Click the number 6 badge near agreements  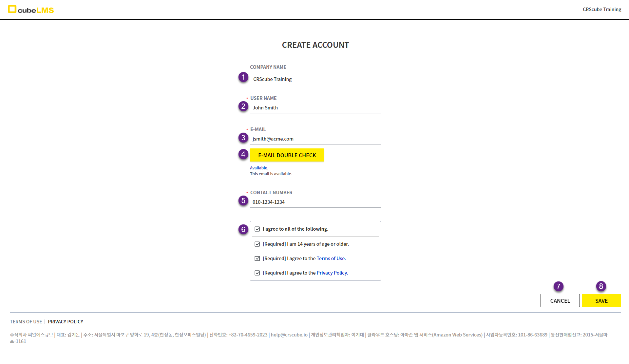click(243, 229)
